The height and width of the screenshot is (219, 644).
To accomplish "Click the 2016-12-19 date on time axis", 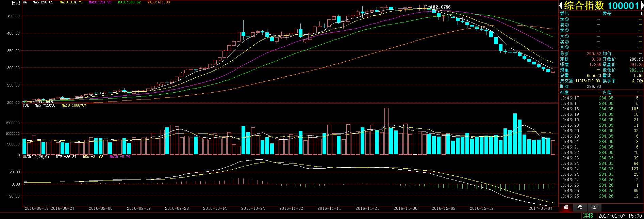I will pos(482,208).
